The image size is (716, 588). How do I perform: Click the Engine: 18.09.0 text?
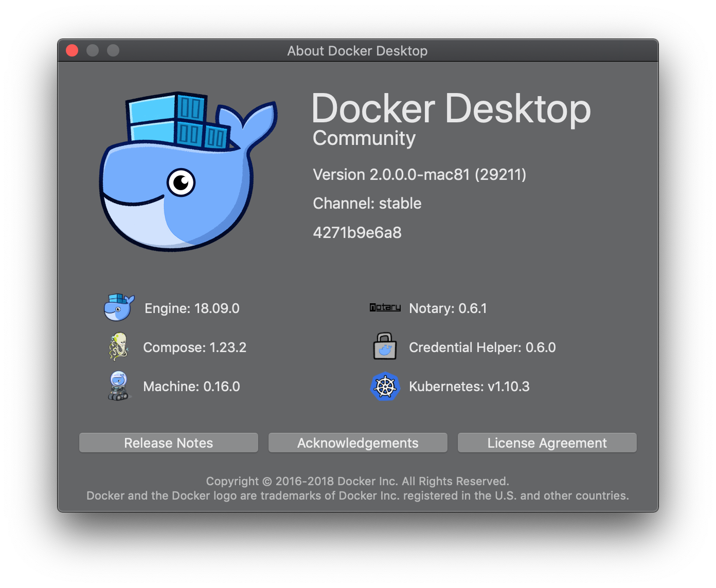point(192,308)
